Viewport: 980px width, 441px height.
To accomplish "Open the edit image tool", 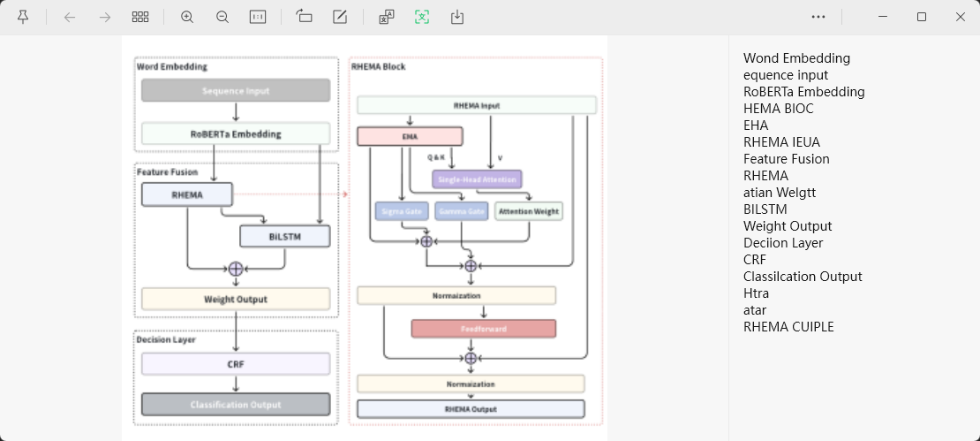I will pyautogui.click(x=340, y=17).
